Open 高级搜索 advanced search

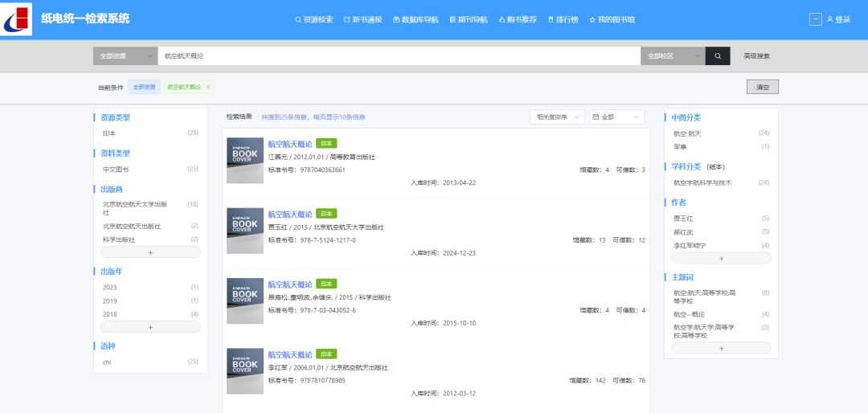coord(756,56)
